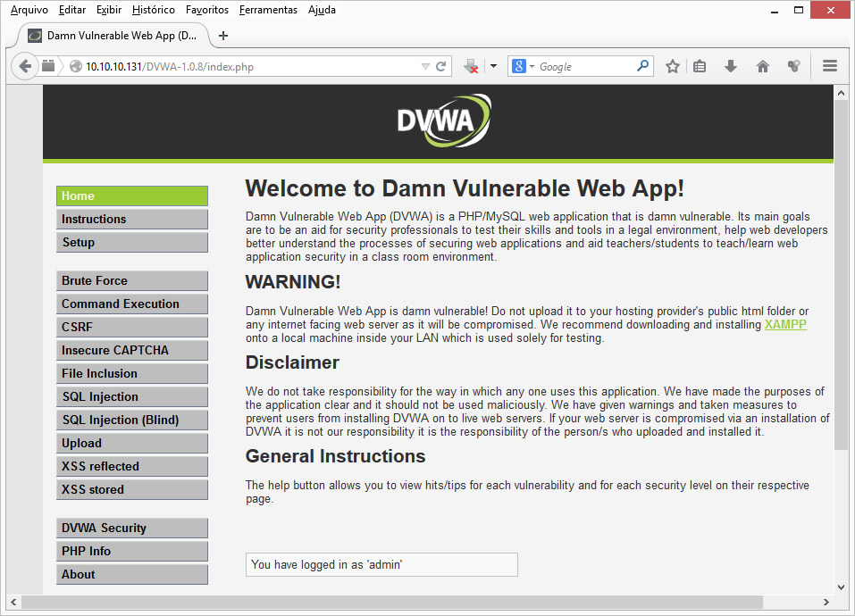The width and height of the screenshot is (855, 616).
Task: Open the bookmarks list icon
Action: pos(700,66)
